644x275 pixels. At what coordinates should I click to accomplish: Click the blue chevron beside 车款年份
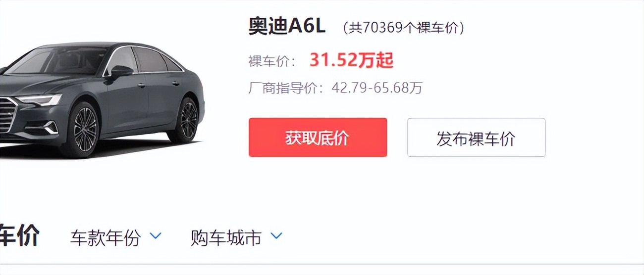click(156, 236)
